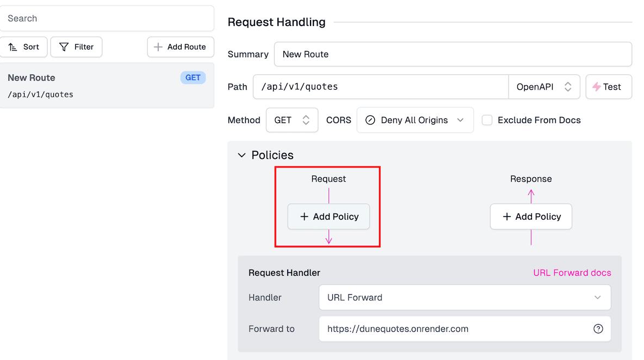644x360 pixels.
Task: Open the Handler URL Forward dropdown
Action: pos(465,297)
